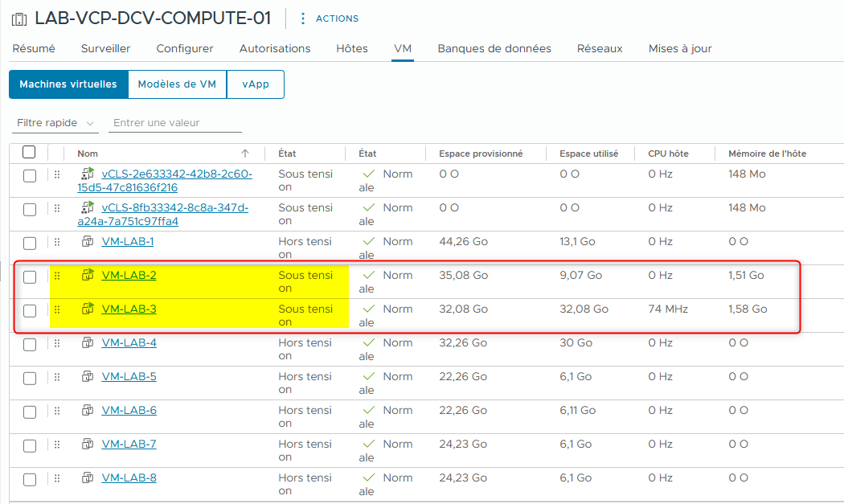Check the checkbox for VM-LAB-3
Image resolution: width=844 pixels, height=504 pixels.
30,309
